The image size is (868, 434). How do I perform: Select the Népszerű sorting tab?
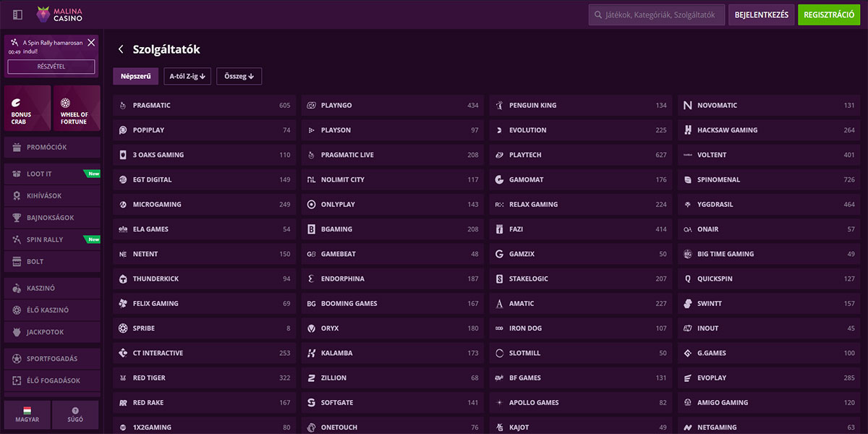click(x=135, y=76)
